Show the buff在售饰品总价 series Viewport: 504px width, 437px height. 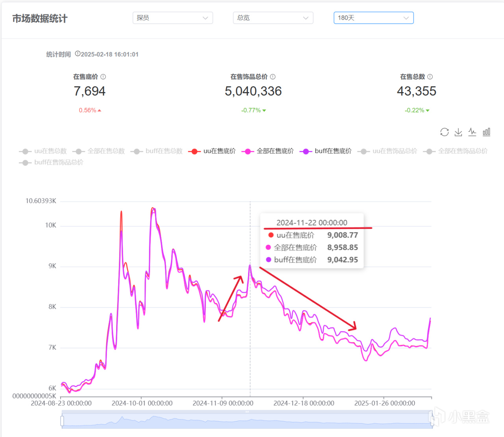51,163
